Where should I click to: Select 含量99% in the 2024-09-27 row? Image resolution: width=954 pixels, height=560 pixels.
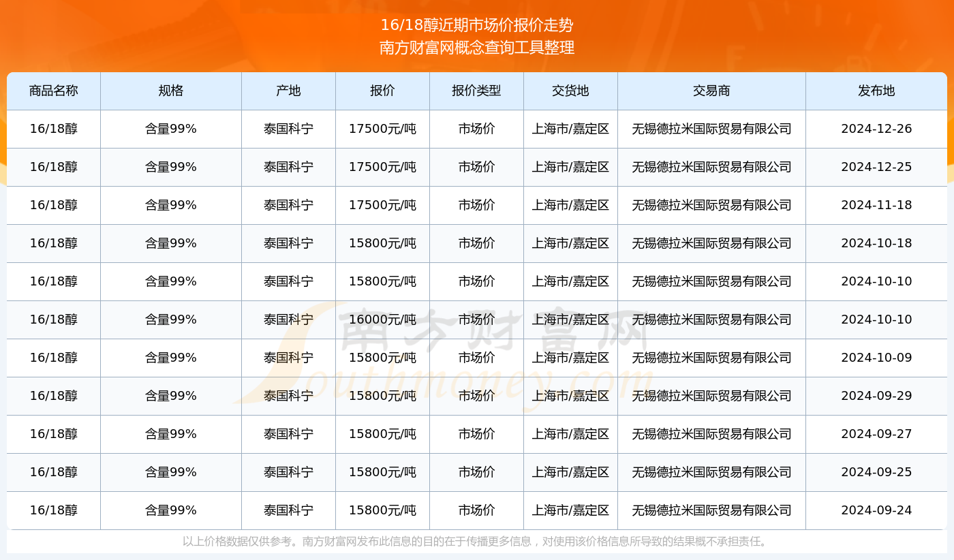(x=171, y=434)
